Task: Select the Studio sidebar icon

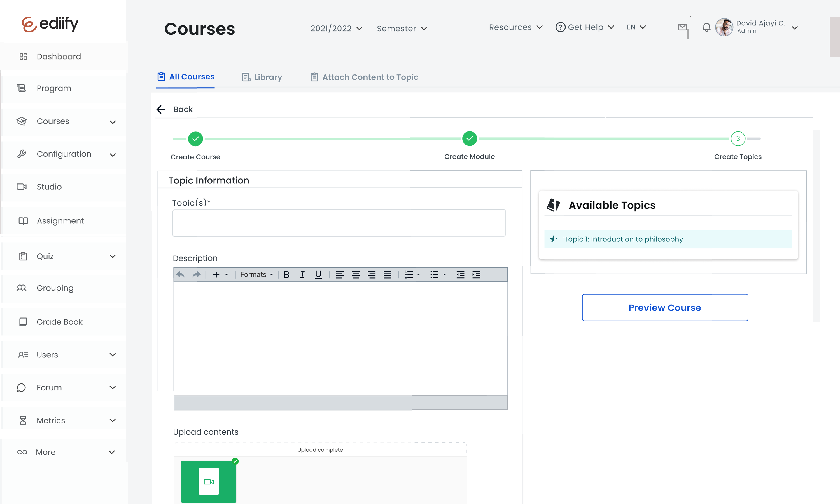Action: (22, 187)
